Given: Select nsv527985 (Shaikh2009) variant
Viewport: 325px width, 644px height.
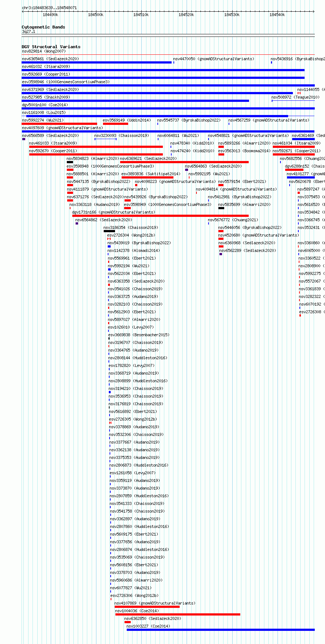Looking at the screenshot, I should (46, 97).
